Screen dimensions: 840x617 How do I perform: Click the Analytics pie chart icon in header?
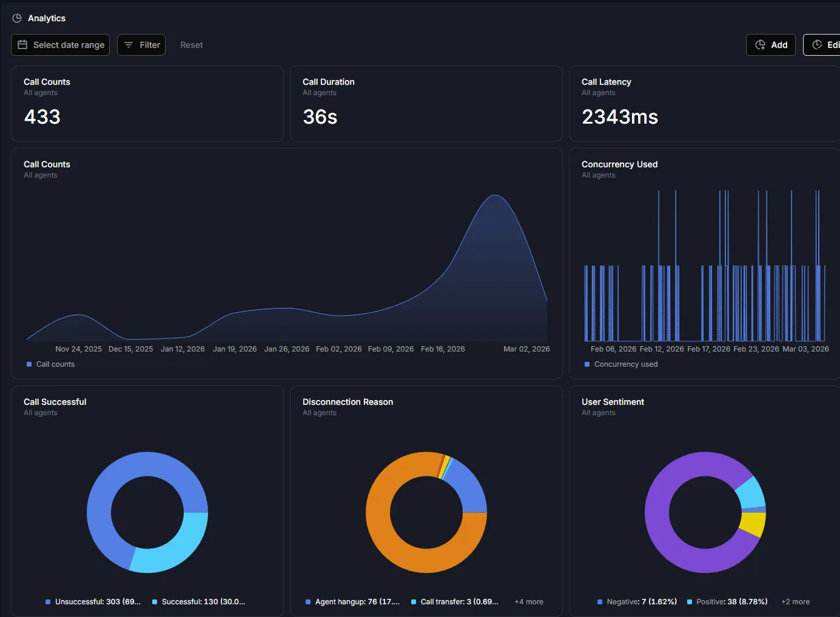point(16,18)
